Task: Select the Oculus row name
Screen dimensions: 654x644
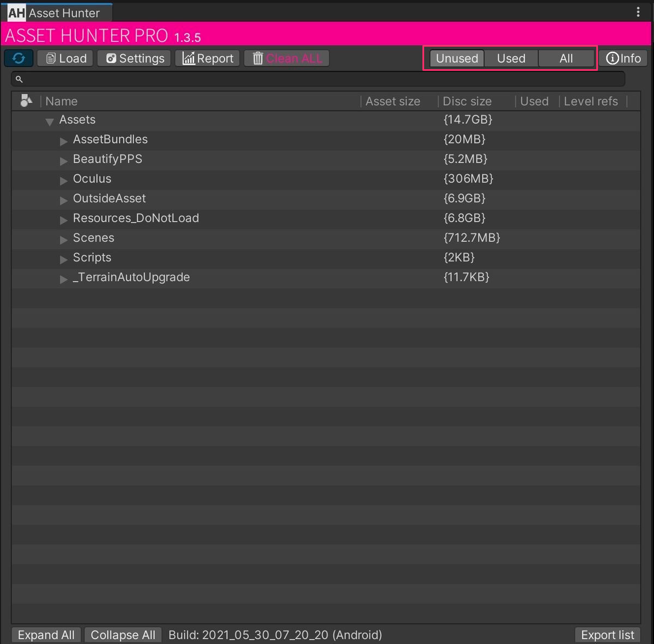Action: 92,179
